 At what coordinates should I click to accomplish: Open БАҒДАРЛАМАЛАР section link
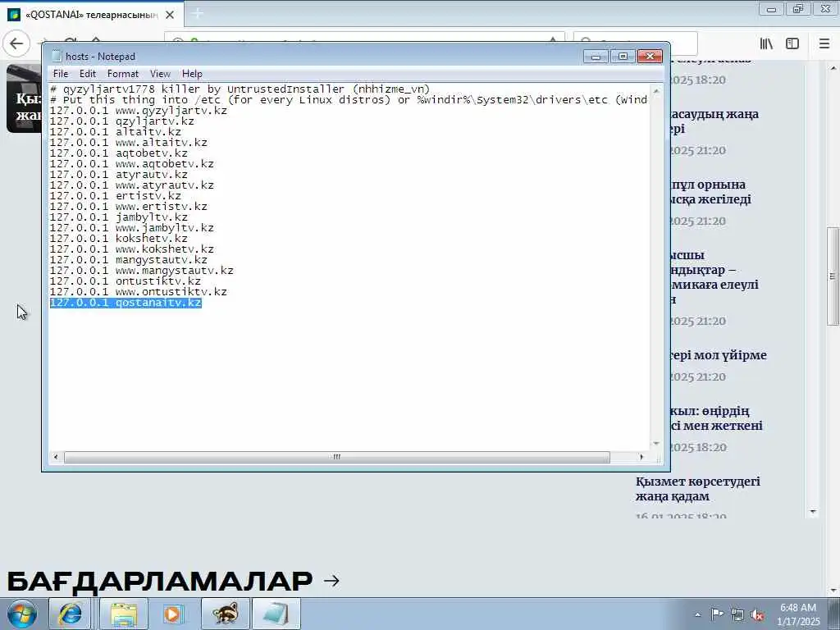[173, 581]
